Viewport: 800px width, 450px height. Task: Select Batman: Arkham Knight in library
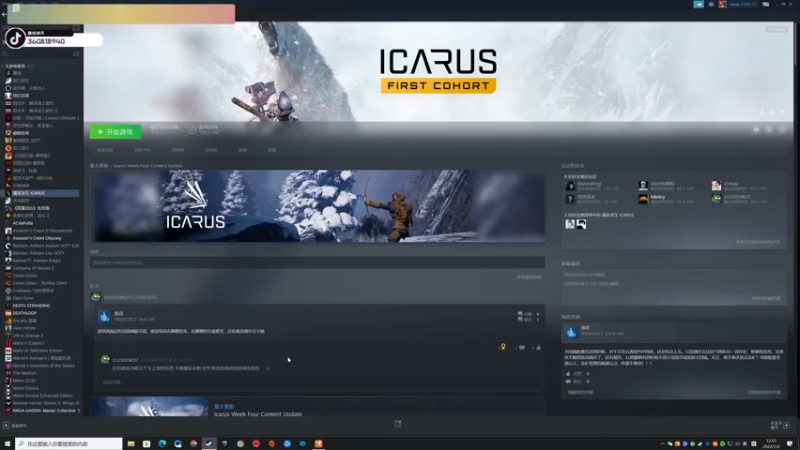pos(37,261)
